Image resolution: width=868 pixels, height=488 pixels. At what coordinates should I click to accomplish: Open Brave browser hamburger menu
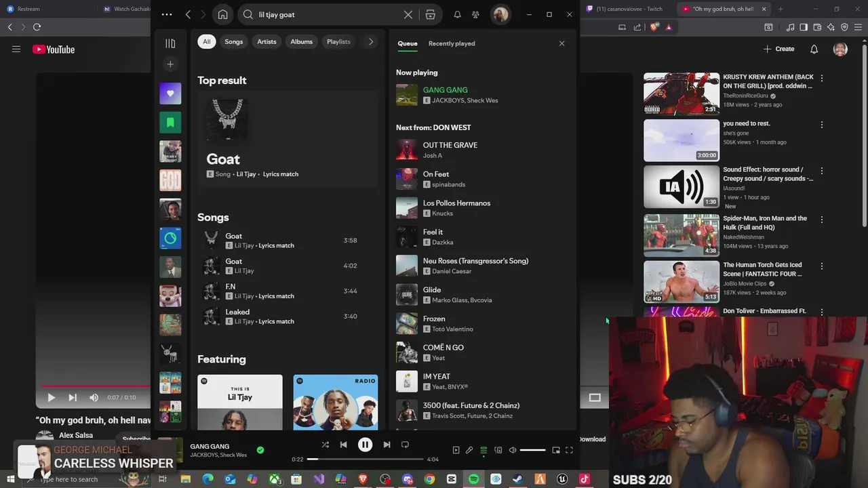859,27
